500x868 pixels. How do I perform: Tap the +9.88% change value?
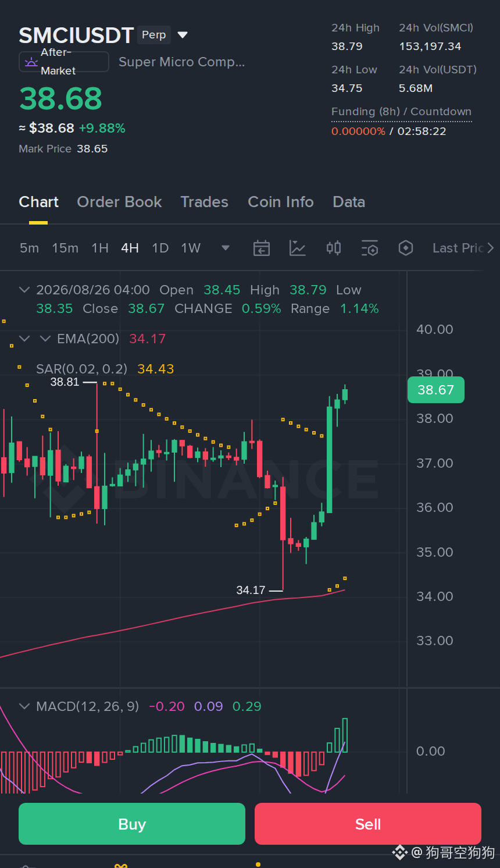point(102,128)
